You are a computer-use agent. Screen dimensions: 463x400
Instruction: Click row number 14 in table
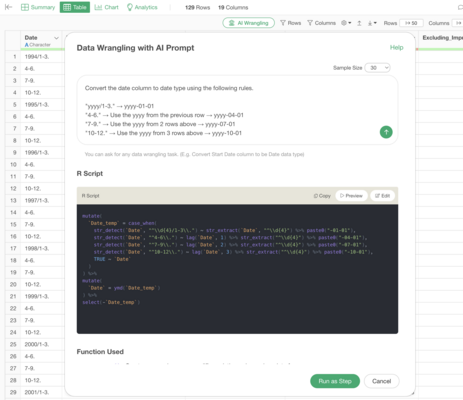tap(13, 213)
